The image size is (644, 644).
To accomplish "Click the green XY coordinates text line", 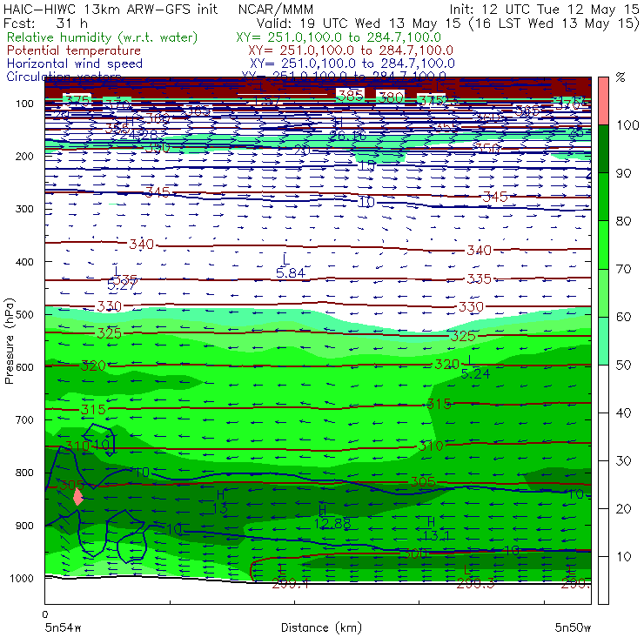I will (x=339, y=37).
